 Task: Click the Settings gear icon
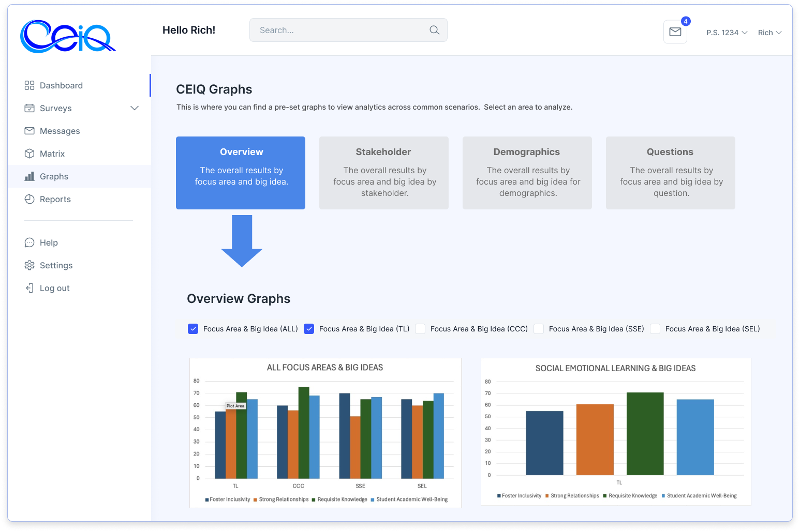click(x=29, y=265)
